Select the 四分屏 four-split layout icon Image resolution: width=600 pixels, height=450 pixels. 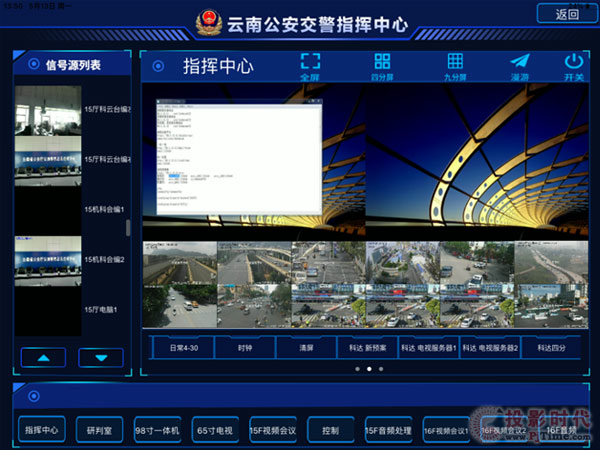pyautogui.click(x=382, y=62)
